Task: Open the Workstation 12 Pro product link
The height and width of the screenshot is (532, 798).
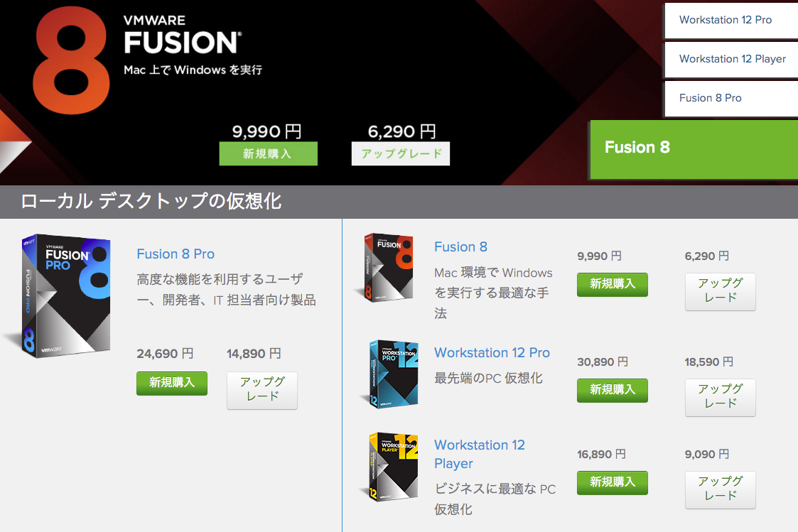Action: tap(492, 352)
